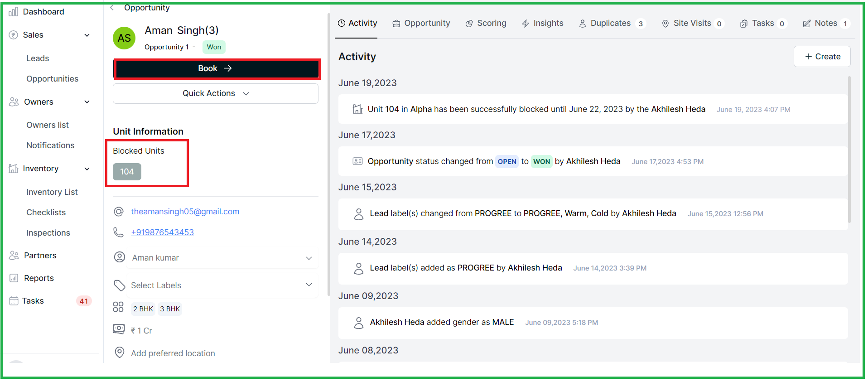
Task: Open the Dashboard chart icon
Action: 14,12
